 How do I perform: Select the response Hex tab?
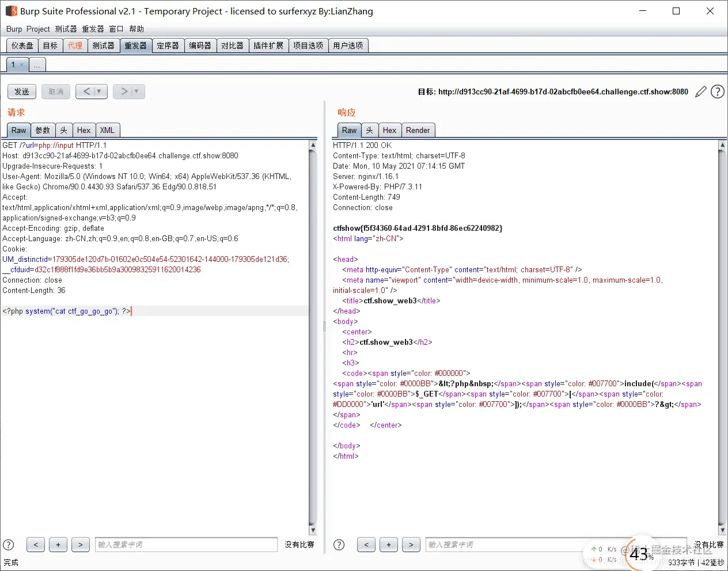click(x=390, y=130)
